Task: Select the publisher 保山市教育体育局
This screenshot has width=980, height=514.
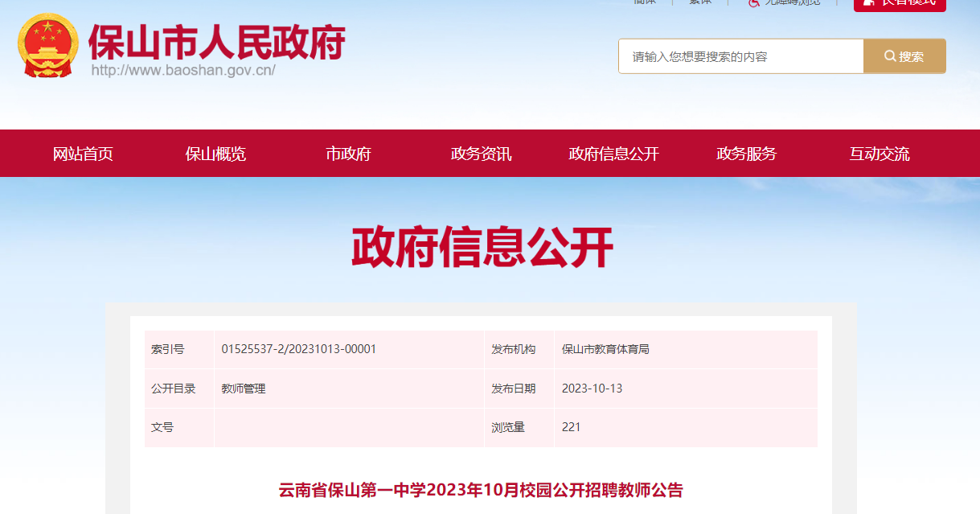Action: (605, 349)
